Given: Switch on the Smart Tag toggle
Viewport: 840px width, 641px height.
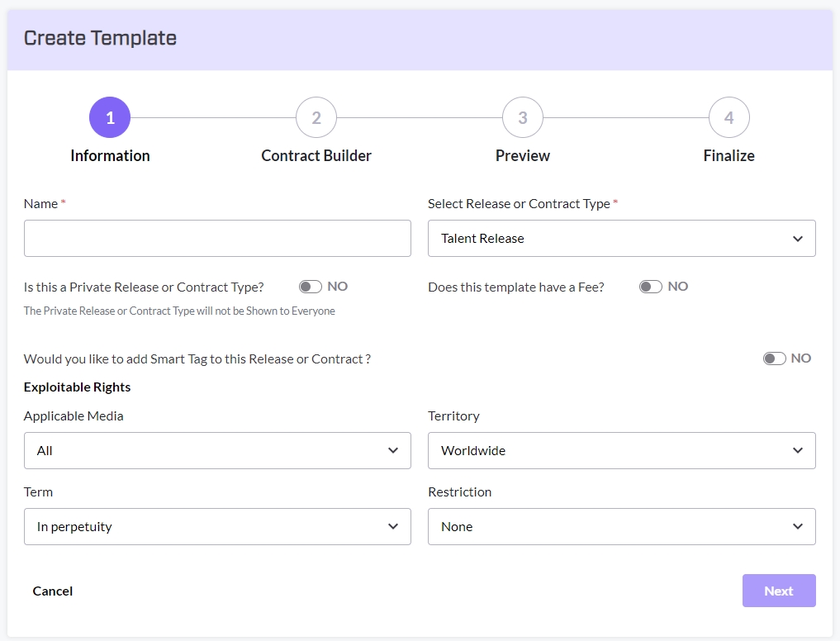Looking at the screenshot, I should point(774,358).
